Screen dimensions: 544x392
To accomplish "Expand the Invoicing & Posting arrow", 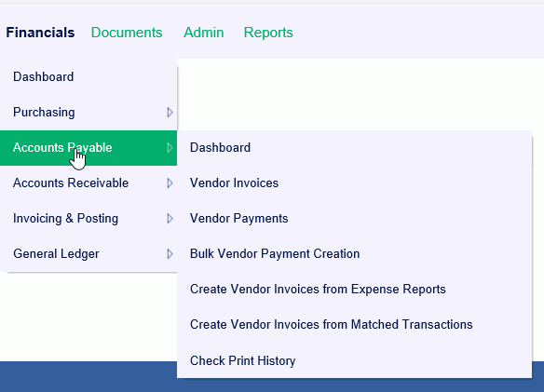I will pos(170,219).
